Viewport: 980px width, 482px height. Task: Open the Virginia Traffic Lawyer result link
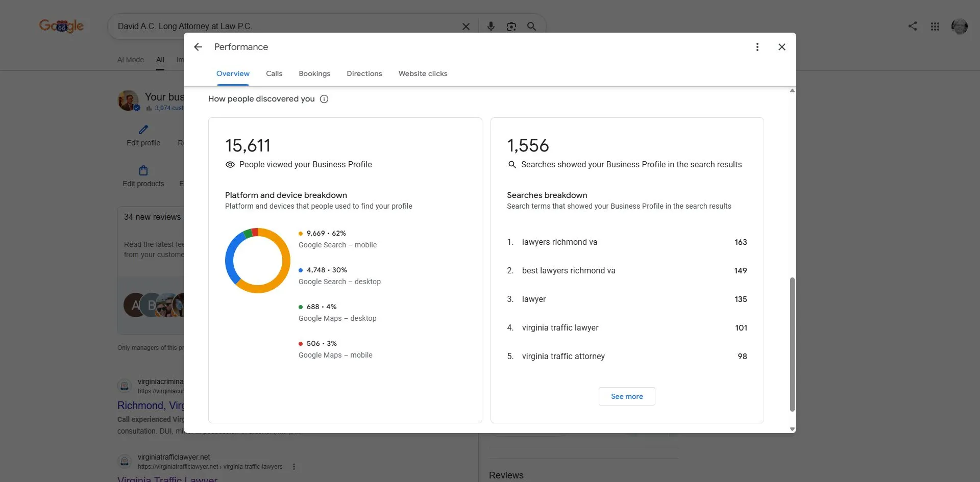point(167,478)
